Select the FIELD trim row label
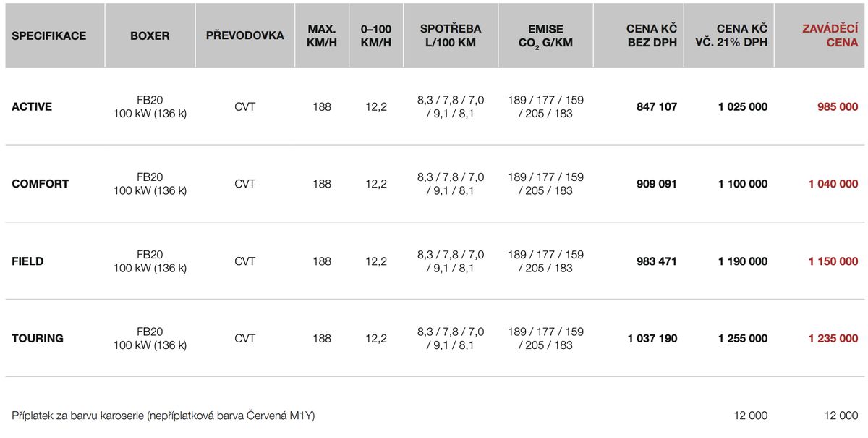Screen dimensions: 868x438 point(27,261)
